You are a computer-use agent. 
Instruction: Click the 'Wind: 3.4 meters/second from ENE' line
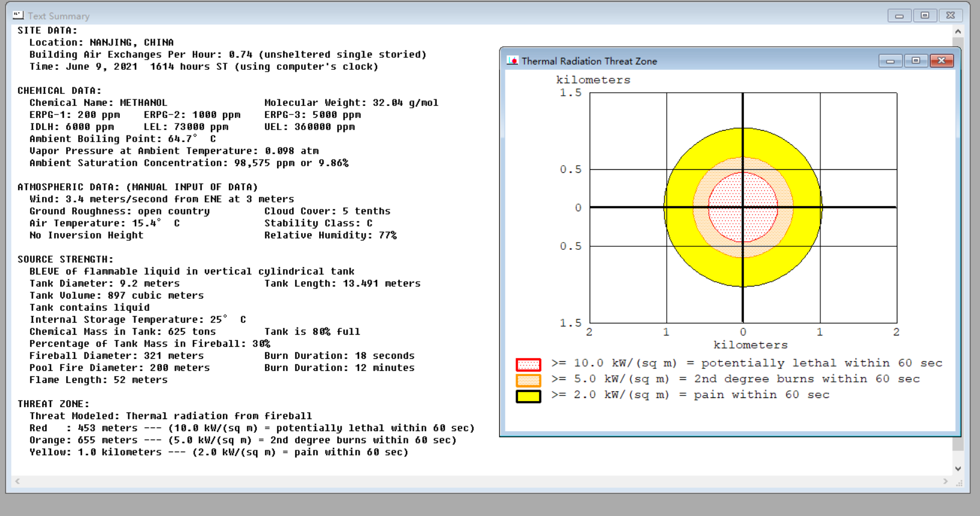coord(161,199)
